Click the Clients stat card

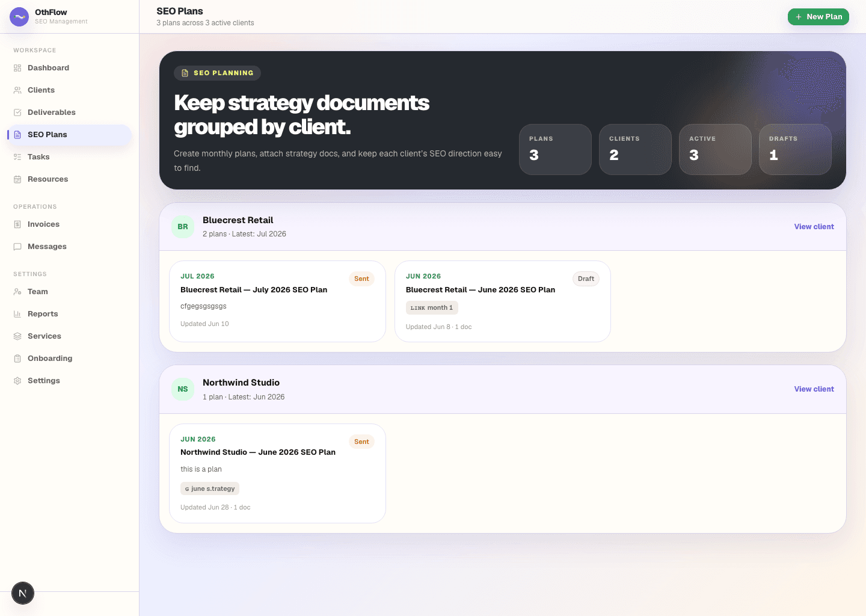(635, 149)
